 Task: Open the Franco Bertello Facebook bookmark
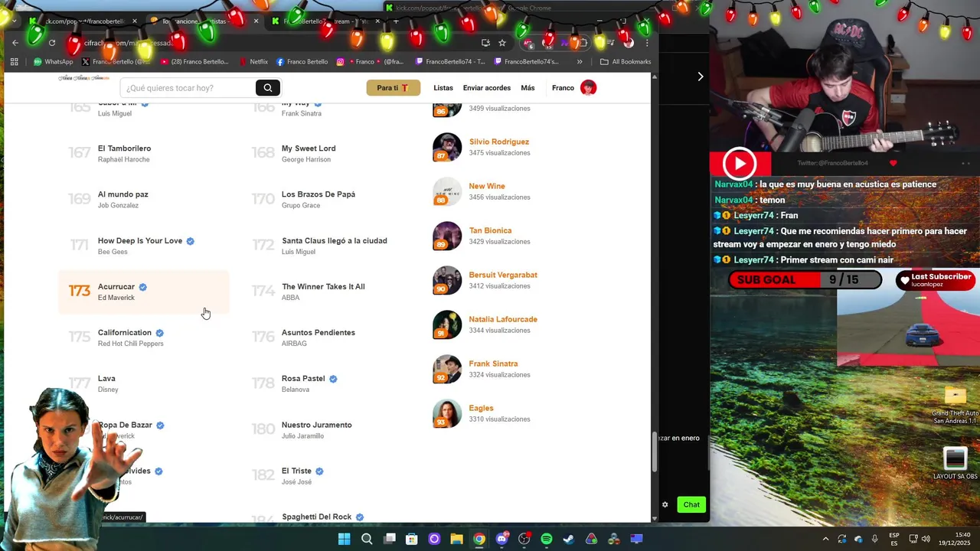tap(302, 62)
